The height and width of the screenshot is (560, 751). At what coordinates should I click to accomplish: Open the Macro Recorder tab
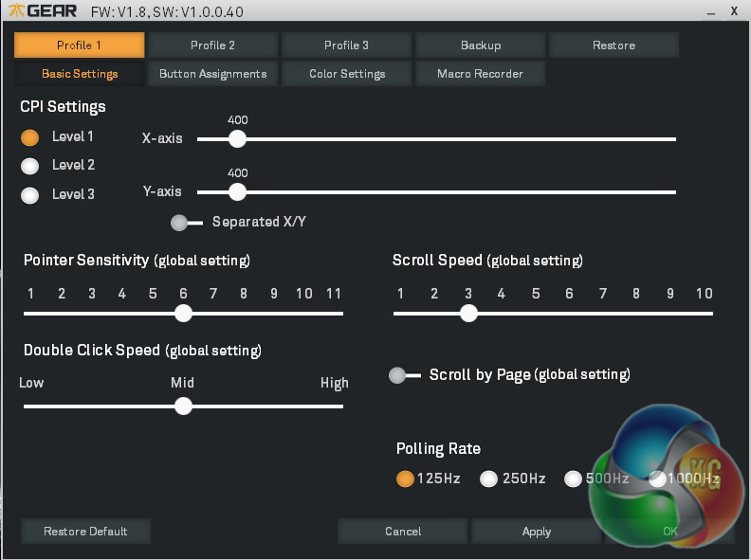pyautogui.click(x=481, y=74)
